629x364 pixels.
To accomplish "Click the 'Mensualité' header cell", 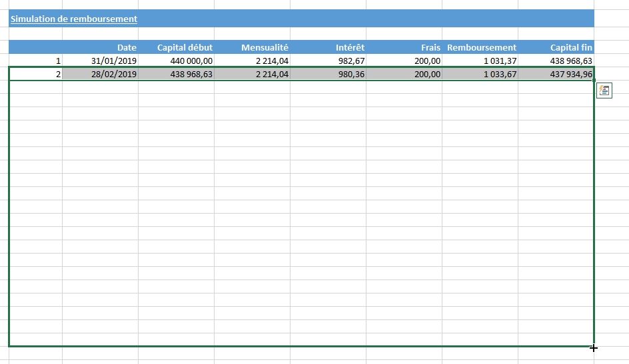I will [x=253, y=47].
